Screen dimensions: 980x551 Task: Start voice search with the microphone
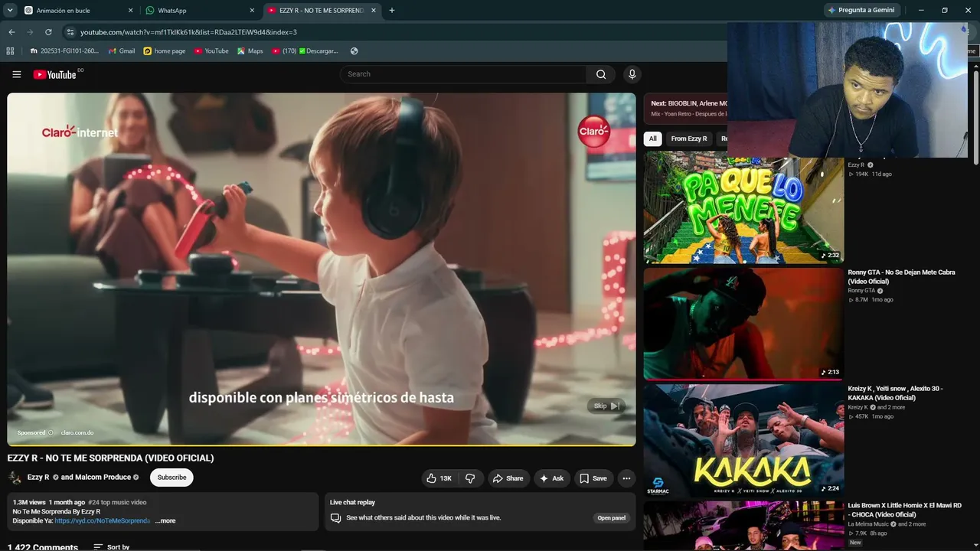click(x=632, y=74)
